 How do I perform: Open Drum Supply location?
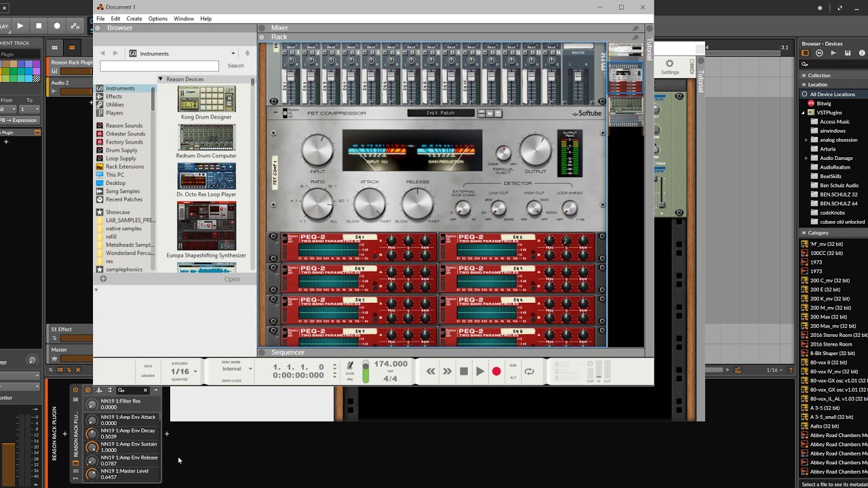(121, 150)
